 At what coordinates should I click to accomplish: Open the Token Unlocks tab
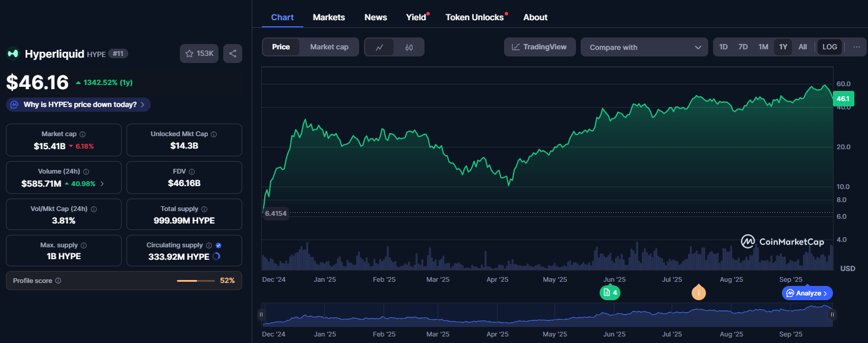click(x=475, y=17)
